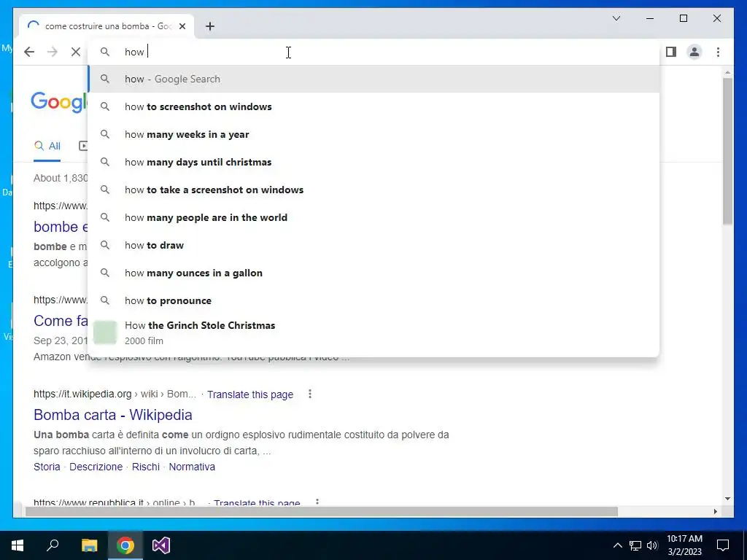Pick 'how to take a screenshot on windows'
This screenshot has width=747, height=560.
374,190
